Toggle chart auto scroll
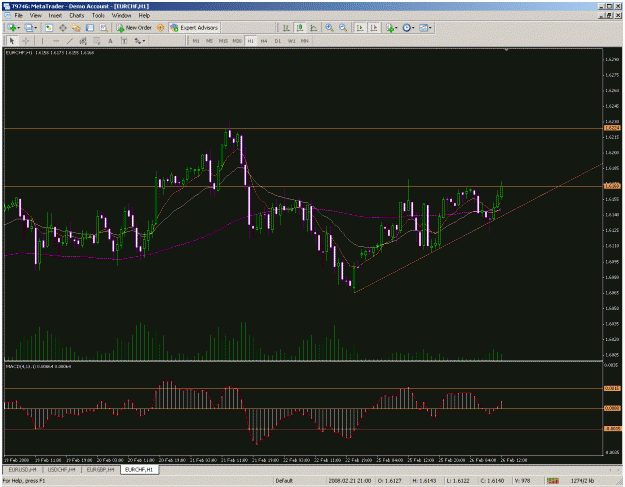The height and width of the screenshot is (487, 625). point(360,28)
